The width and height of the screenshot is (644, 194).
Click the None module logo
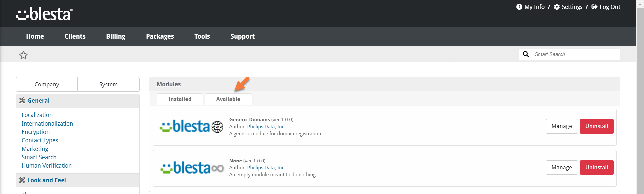click(x=192, y=168)
